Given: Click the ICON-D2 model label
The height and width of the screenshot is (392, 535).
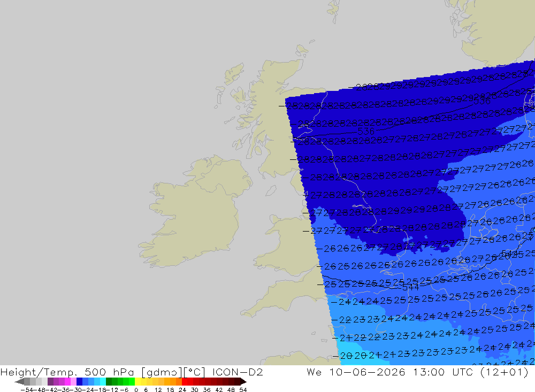Looking at the screenshot, I should click(238, 372).
